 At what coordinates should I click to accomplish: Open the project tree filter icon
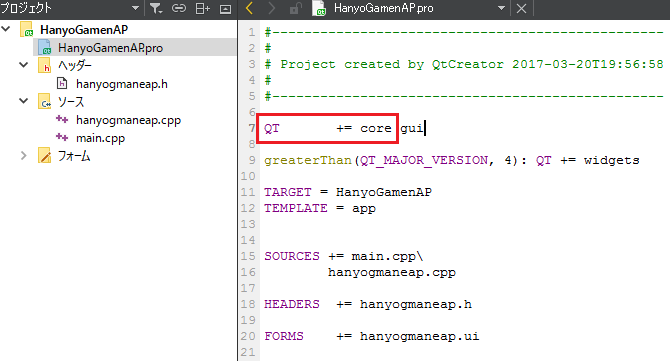point(156,9)
